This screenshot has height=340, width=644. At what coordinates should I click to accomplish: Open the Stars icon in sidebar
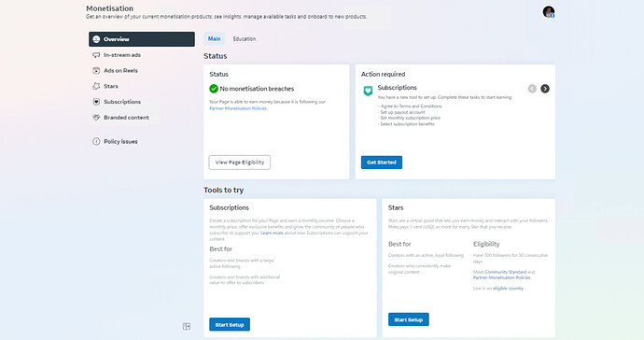96,86
